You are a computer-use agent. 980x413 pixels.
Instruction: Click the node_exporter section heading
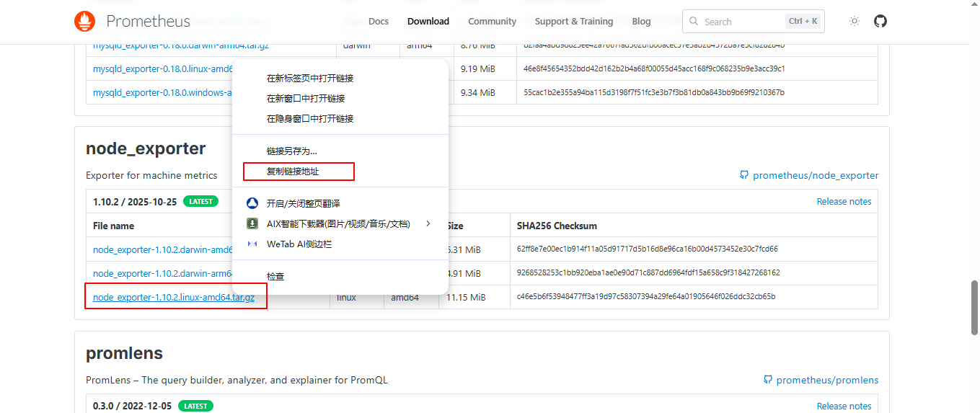146,148
